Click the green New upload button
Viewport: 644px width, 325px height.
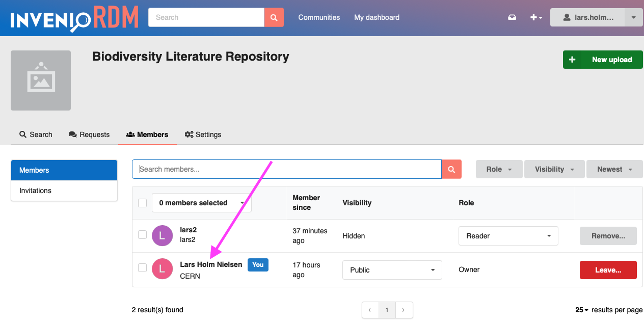603,60
